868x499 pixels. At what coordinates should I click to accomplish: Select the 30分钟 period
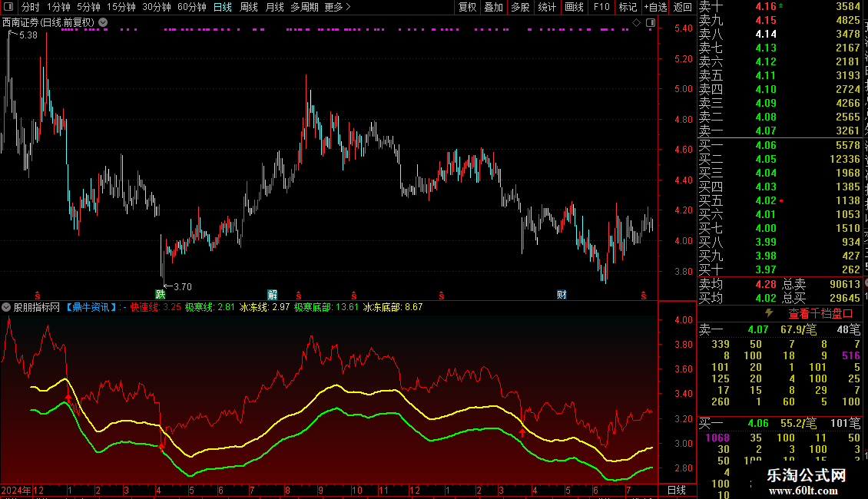click(156, 7)
